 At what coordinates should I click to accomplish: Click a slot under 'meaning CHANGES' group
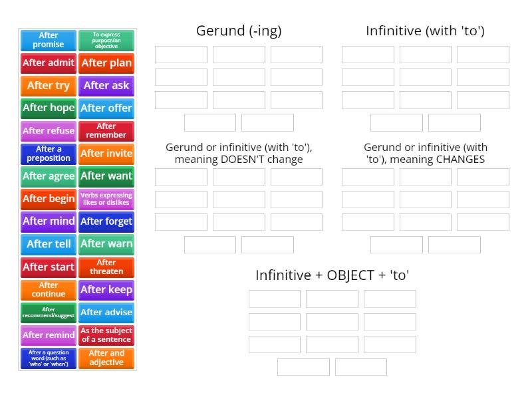coord(368,177)
